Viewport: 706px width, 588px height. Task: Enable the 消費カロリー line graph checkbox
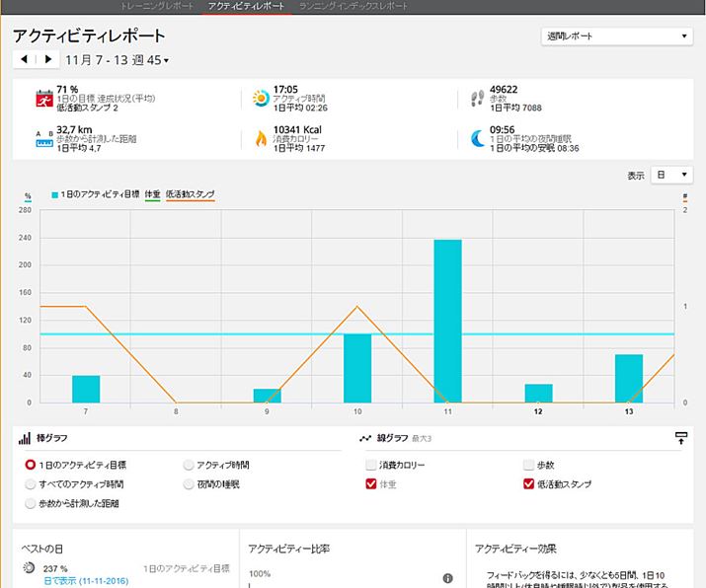click(x=370, y=464)
